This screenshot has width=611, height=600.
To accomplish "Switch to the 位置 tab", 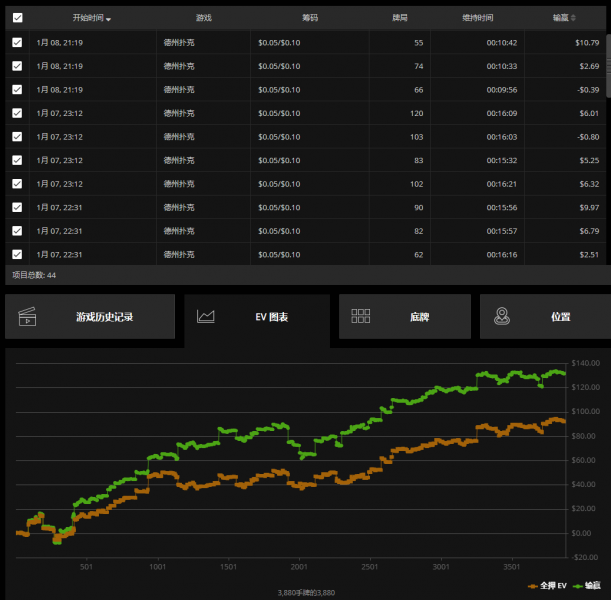I will point(560,317).
